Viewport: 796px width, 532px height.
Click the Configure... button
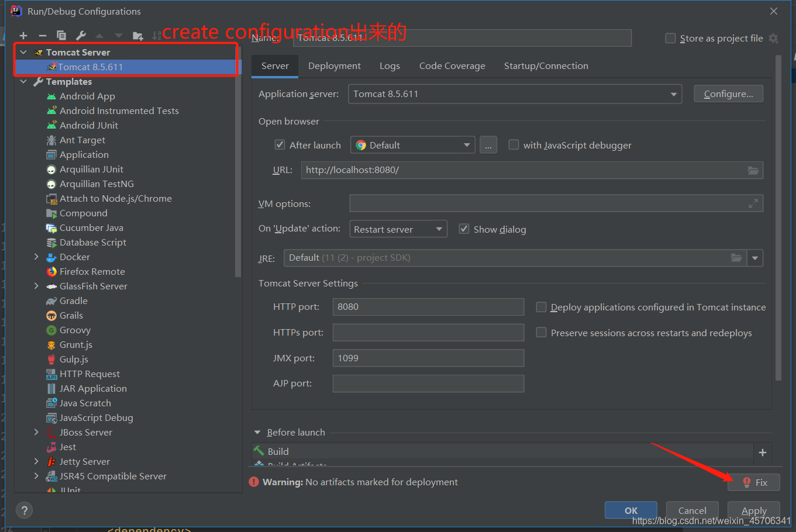tap(729, 94)
